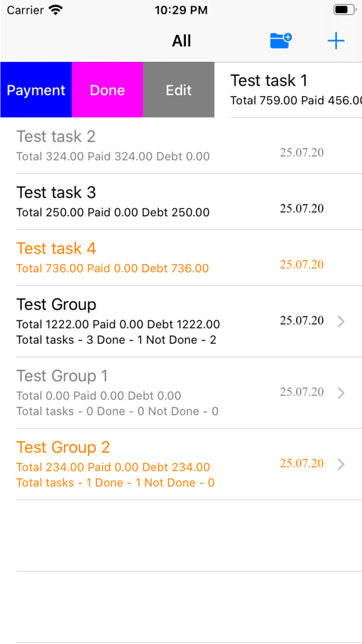The image size is (362, 644).
Task: Tap the orange Test task 4 title
Action: (56, 248)
